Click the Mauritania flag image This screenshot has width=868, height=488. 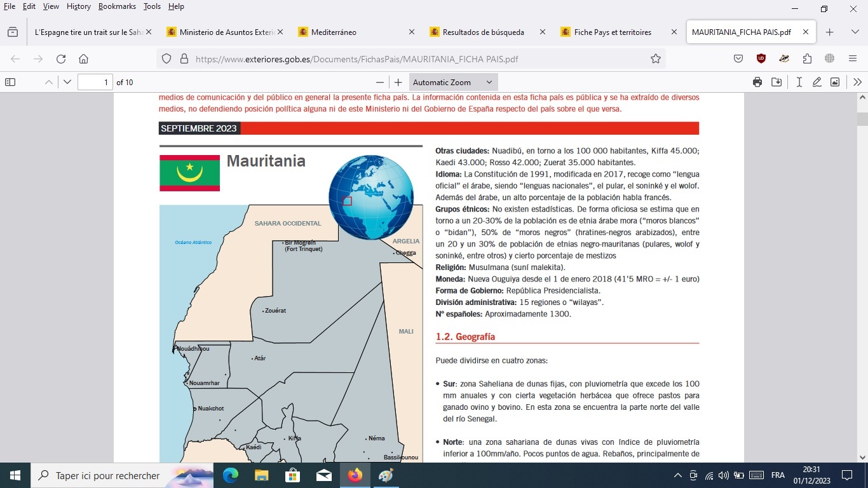coord(189,173)
